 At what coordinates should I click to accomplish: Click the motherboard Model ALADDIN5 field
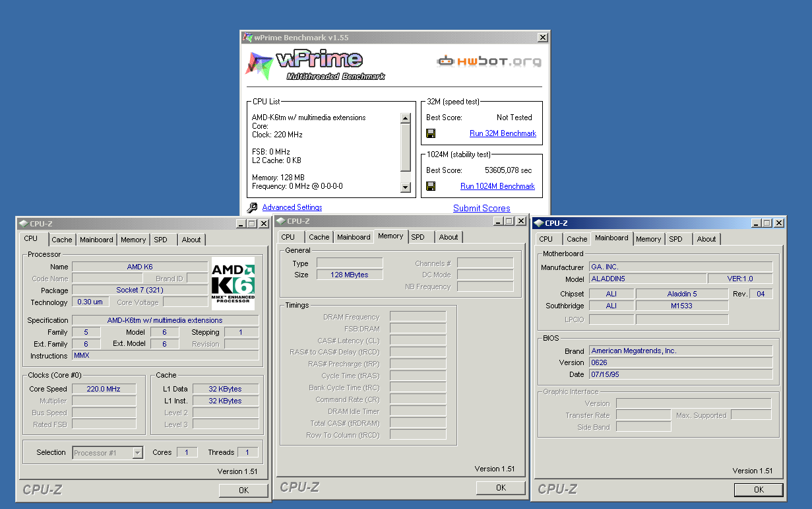pyautogui.click(x=647, y=279)
